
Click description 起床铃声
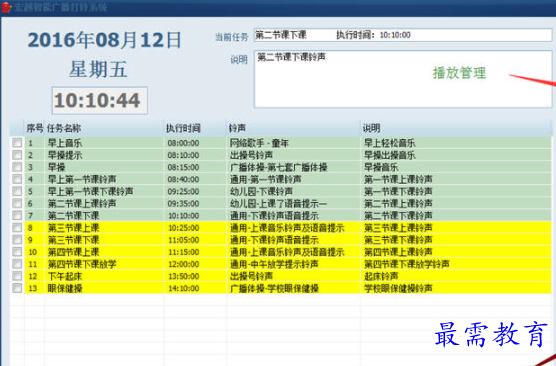point(381,276)
